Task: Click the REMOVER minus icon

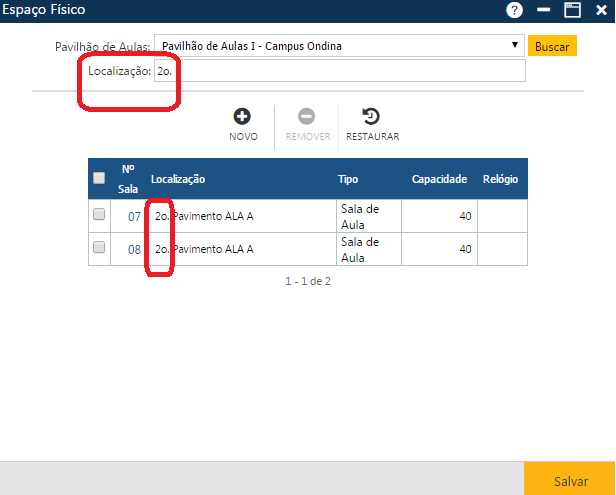Action: [307, 116]
